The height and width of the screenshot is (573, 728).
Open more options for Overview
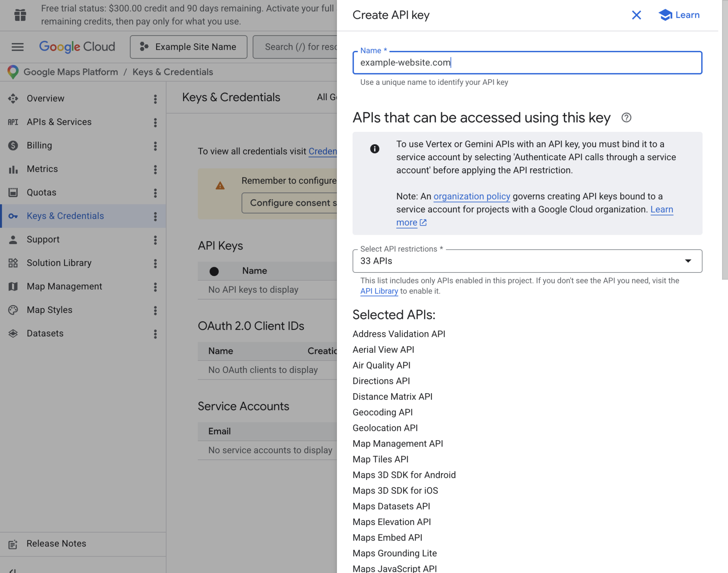point(155,99)
